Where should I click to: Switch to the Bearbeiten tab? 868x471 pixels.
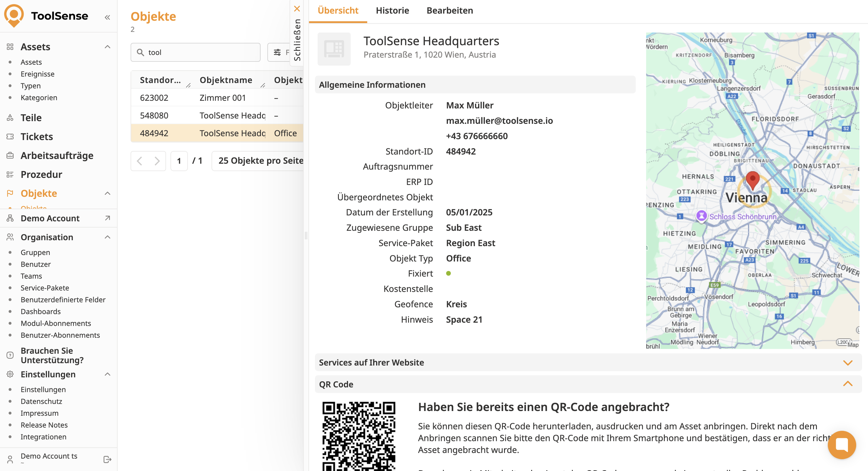coord(449,10)
